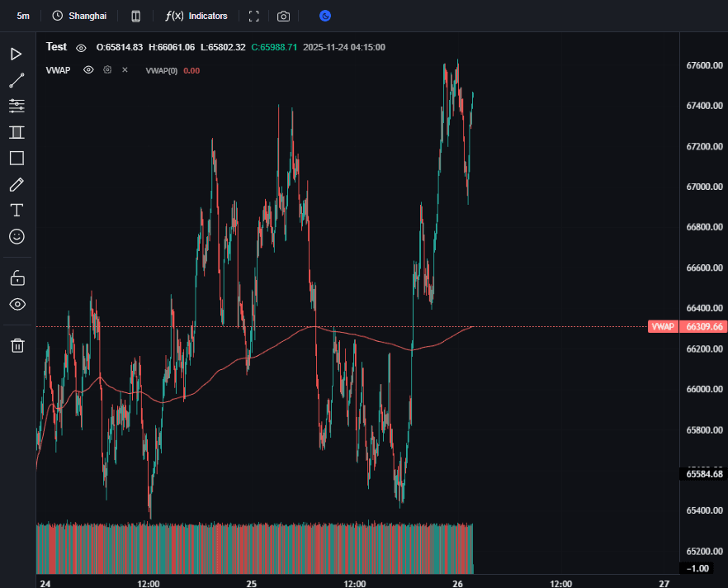
Task: Open the 5m timeframe selector
Action: (23, 16)
